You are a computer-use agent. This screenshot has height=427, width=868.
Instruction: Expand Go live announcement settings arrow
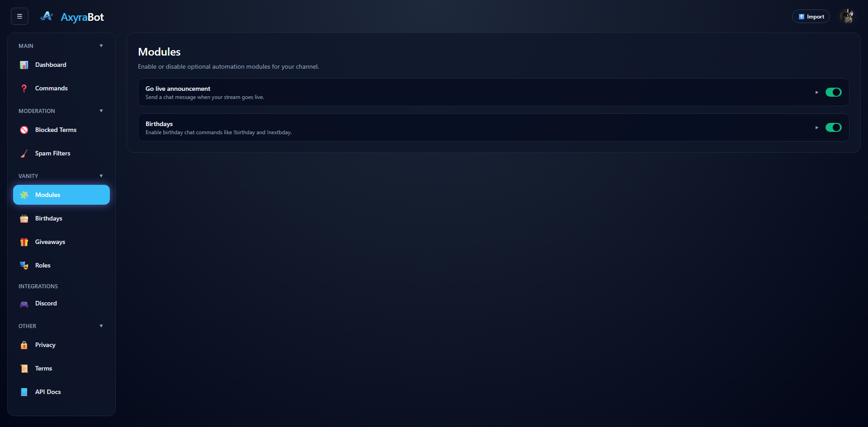[817, 92]
